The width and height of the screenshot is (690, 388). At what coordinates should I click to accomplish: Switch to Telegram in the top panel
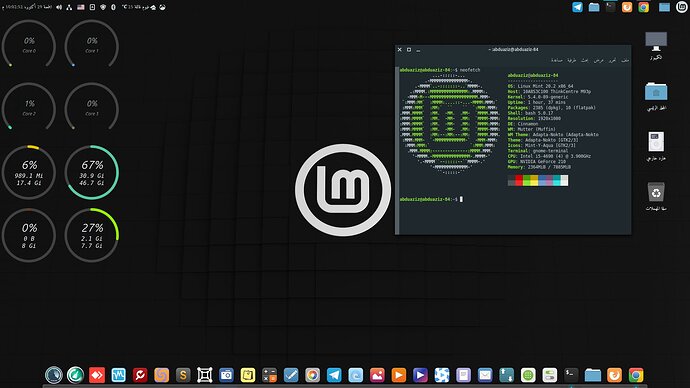[577, 7]
